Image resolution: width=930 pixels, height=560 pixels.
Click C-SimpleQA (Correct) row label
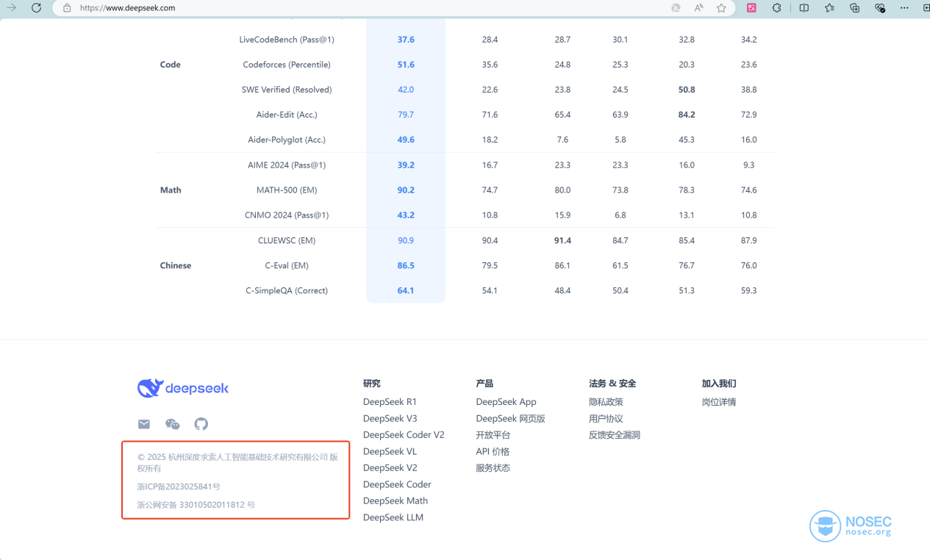287,290
